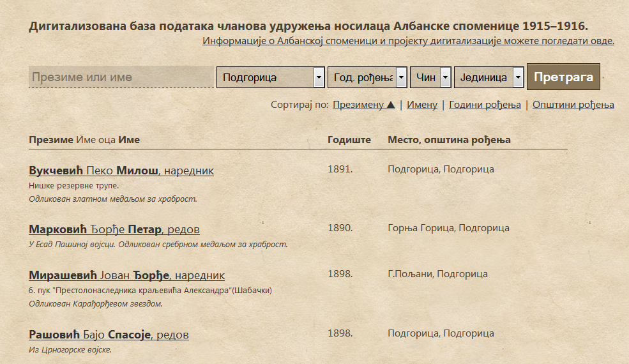Select year 1891. in Вукчевић row
The height and width of the screenshot is (364, 629).
point(340,169)
